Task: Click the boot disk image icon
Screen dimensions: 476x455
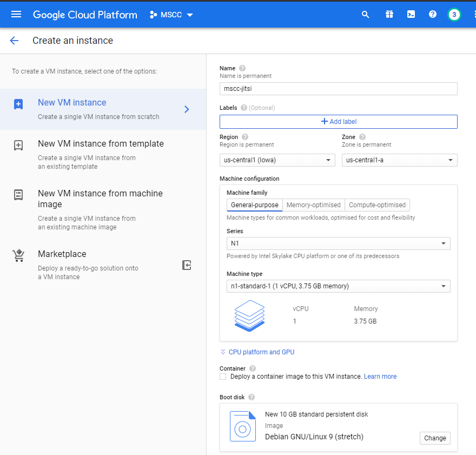Action: (x=242, y=426)
